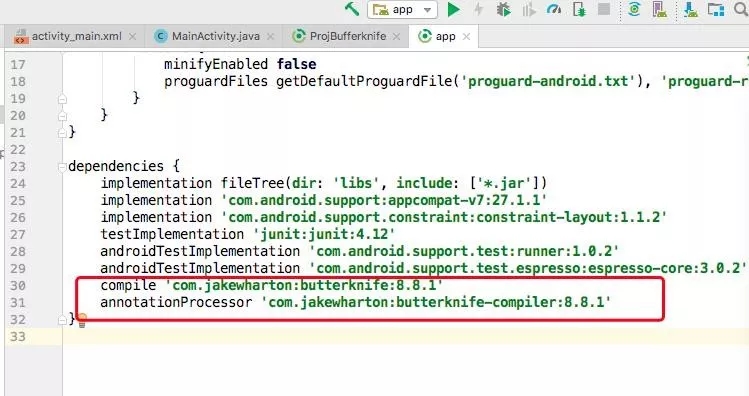Image resolution: width=749 pixels, height=396 pixels.
Task: Close the activity_main.xml tab
Action: pyautogui.click(x=132, y=37)
